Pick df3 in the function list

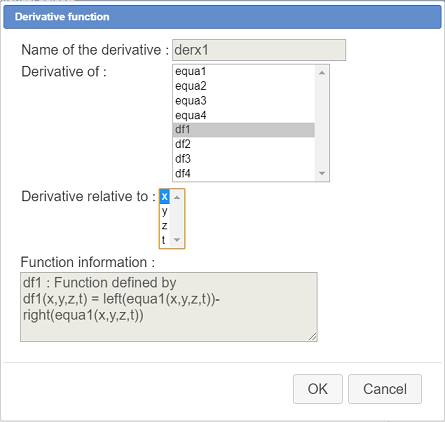(244, 159)
